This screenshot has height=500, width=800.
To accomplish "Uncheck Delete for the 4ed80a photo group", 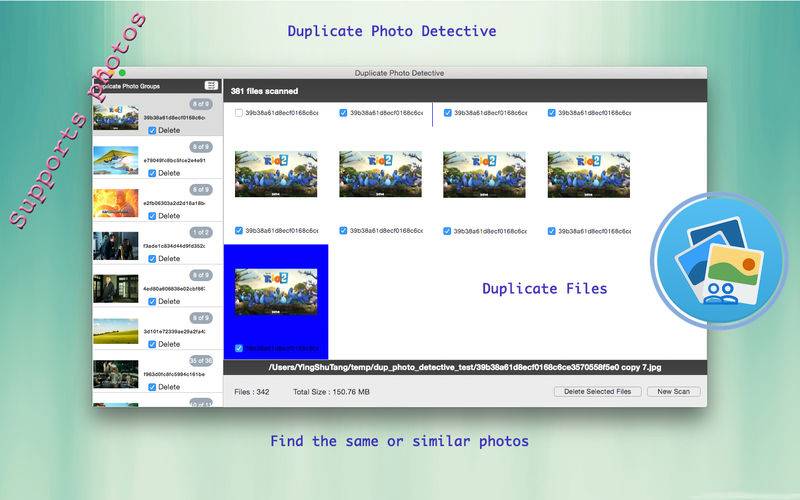I will click(152, 301).
